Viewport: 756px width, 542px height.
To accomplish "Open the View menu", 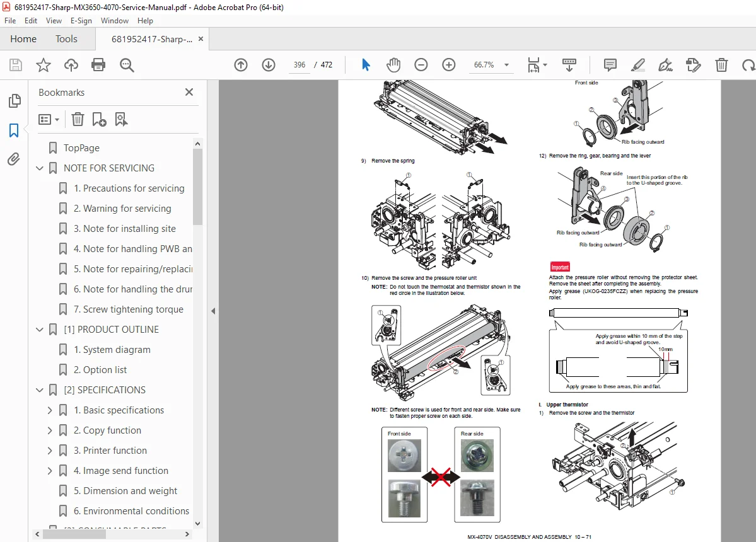I will point(54,21).
